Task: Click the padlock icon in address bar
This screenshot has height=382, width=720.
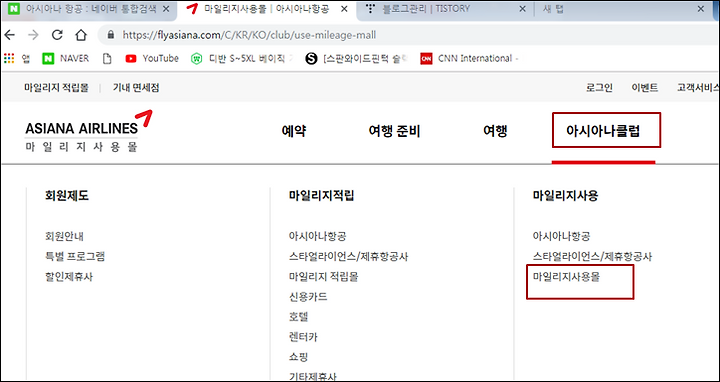Action: click(x=110, y=35)
